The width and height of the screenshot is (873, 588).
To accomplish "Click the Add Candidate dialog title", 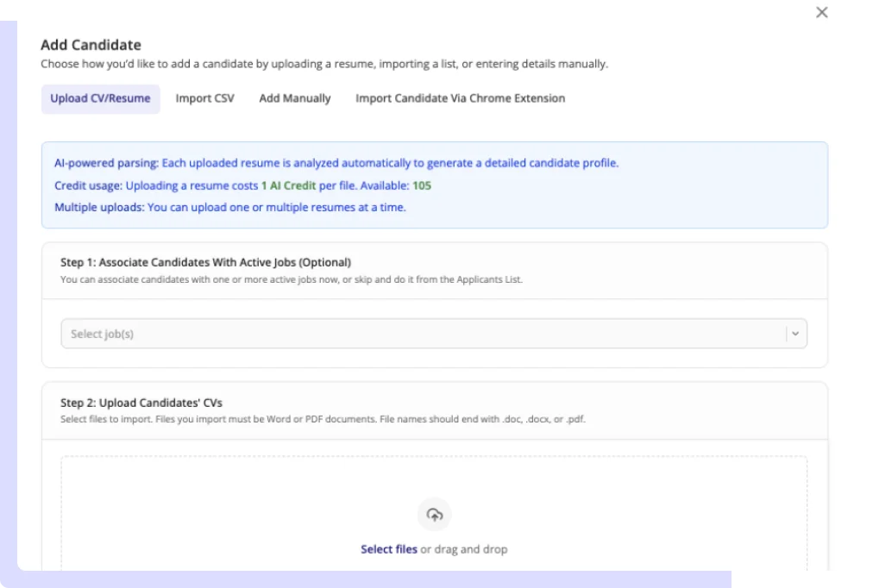I will coord(91,44).
